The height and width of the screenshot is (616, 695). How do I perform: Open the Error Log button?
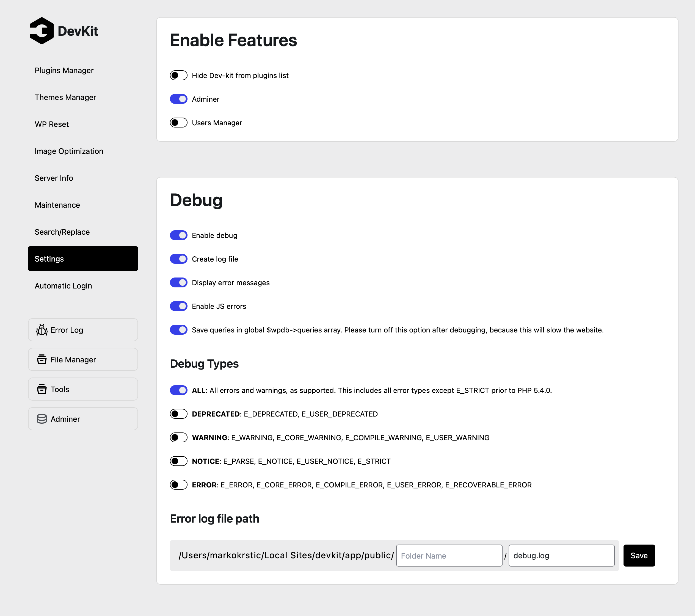coord(83,330)
